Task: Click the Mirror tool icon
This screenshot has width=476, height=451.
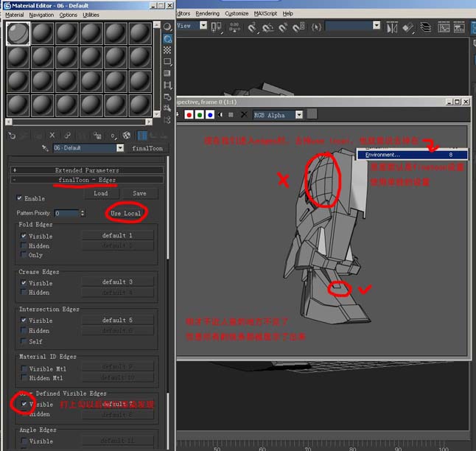Action: [x=392, y=28]
